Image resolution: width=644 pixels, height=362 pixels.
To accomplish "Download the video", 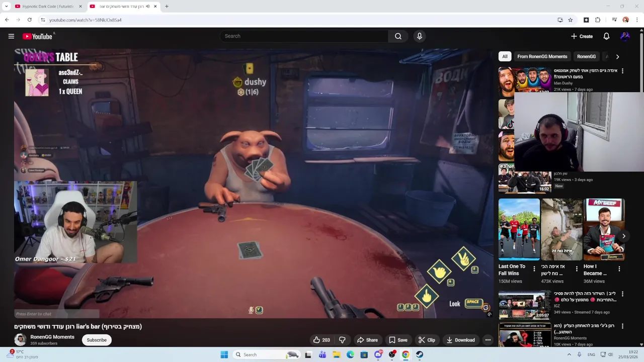I will (x=460, y=340).
